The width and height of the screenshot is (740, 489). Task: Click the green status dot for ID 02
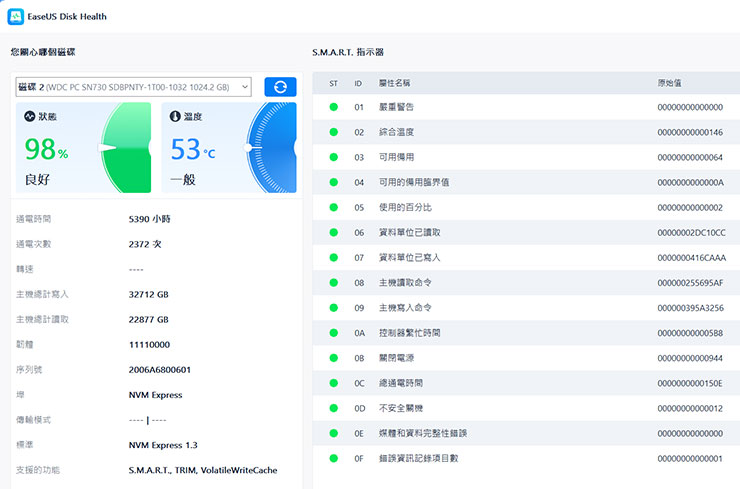pos(334,132)
